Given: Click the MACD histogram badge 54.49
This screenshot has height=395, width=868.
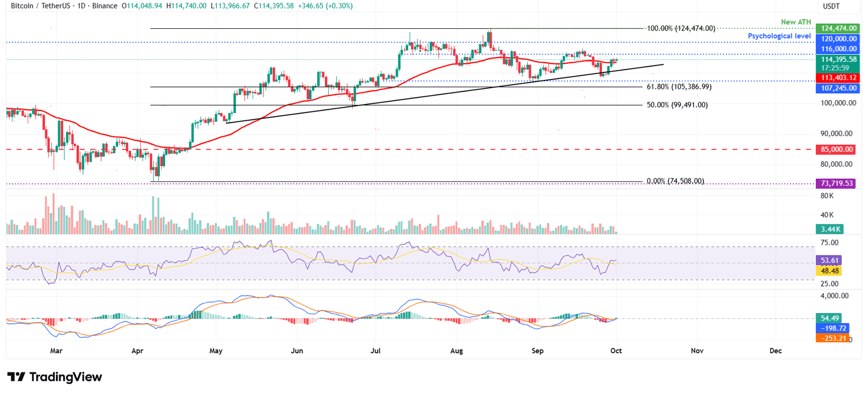Looking at the screenshot, I should tap(828, 318).
